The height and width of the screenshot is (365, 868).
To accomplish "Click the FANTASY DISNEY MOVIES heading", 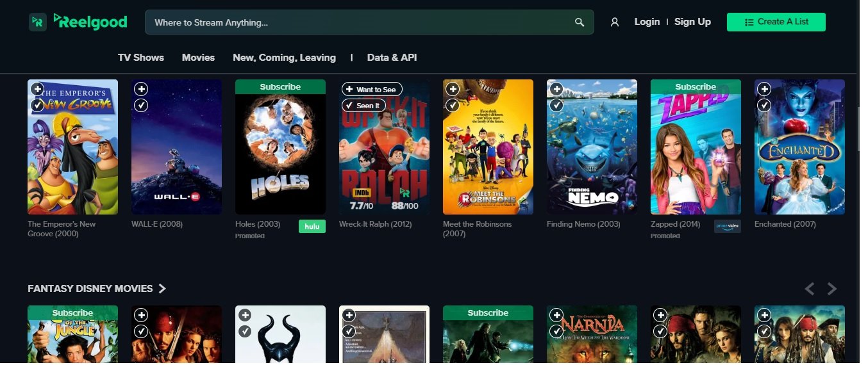I will coord(90,289).
